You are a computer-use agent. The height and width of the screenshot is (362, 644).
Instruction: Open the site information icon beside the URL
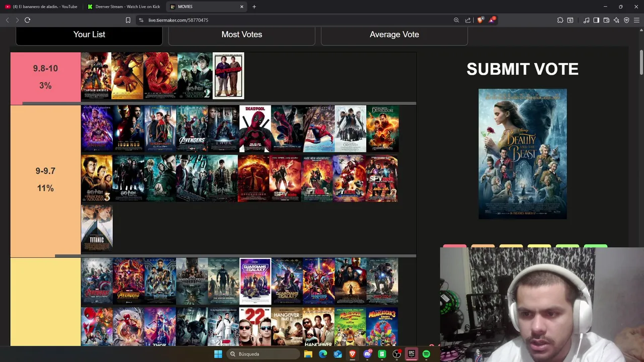click(x=141, y=20)
